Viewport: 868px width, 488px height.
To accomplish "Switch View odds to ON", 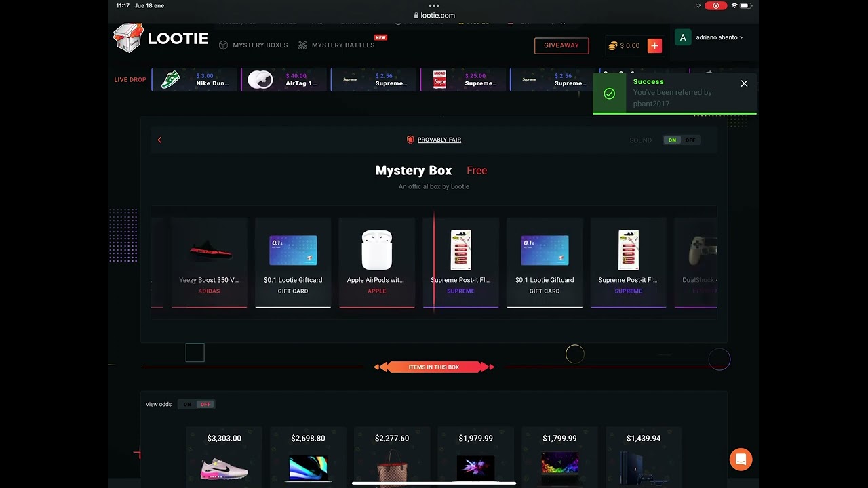I will coord(187,405).
